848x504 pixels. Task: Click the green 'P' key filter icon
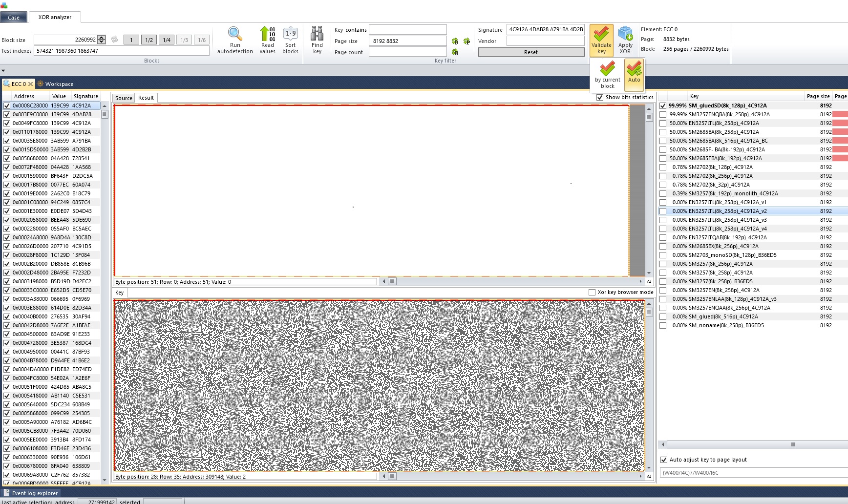click(466, 42)
